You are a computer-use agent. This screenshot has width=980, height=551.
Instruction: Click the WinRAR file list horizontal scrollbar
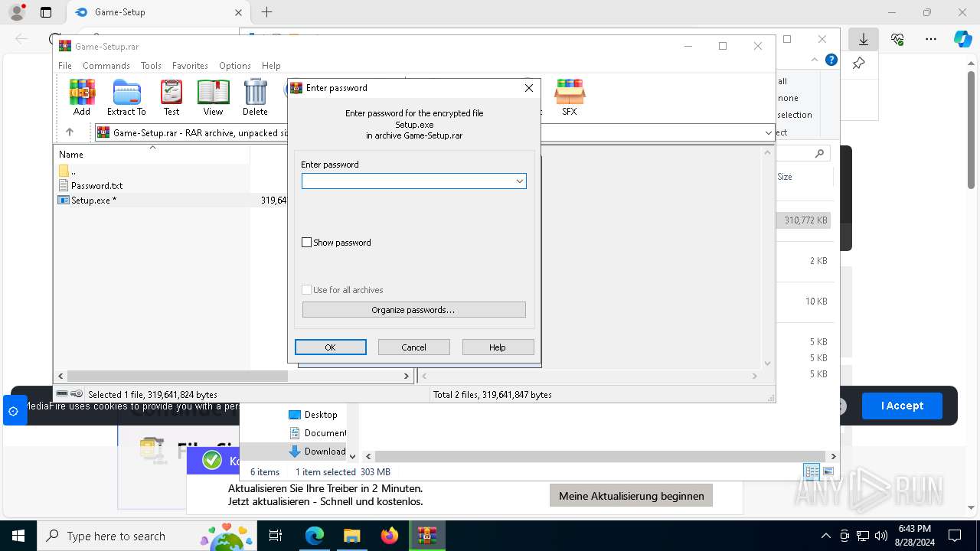(x=177, y=377)
